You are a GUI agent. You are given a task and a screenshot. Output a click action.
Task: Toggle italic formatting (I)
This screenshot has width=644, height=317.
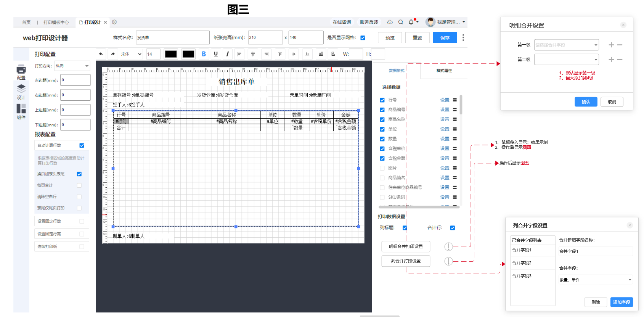coord(228,54)
